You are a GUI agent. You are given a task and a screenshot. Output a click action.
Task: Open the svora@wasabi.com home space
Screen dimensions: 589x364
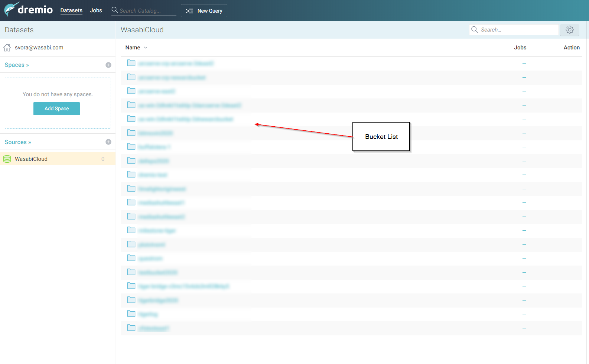[39, 48]
